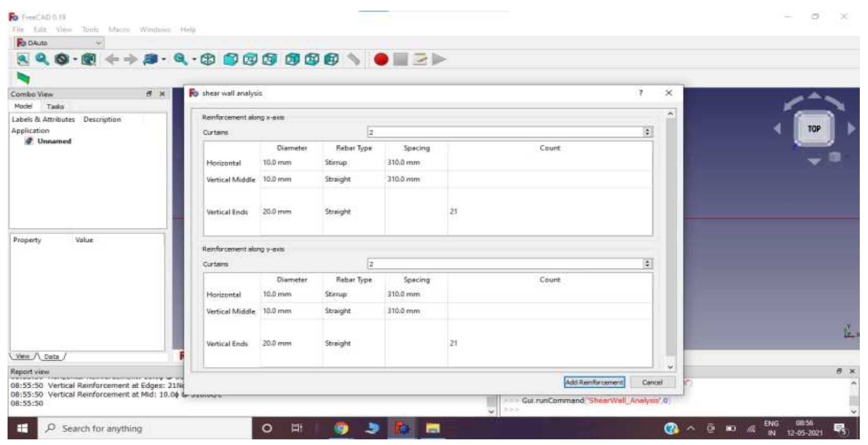Click the Fit all contents toolbar icon
Screen dimensions: 868x445
click(x=23, y=59)
